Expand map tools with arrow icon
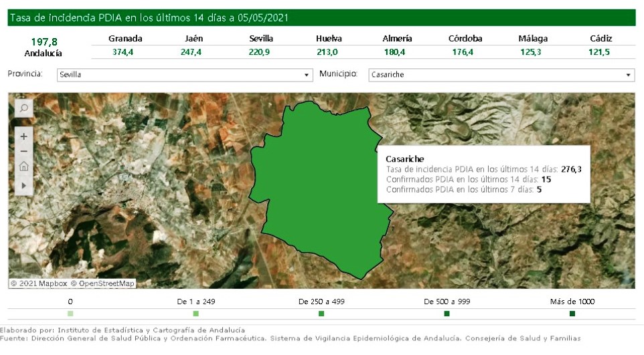Viewport: 644px width, 355px height. pos(23,184)
